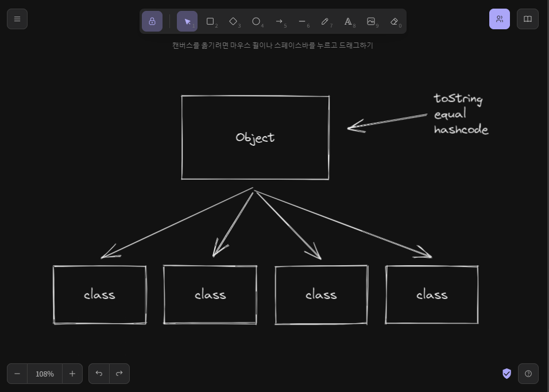
Task: Click the encryption shield icon
Action: [x=507, y=374]
